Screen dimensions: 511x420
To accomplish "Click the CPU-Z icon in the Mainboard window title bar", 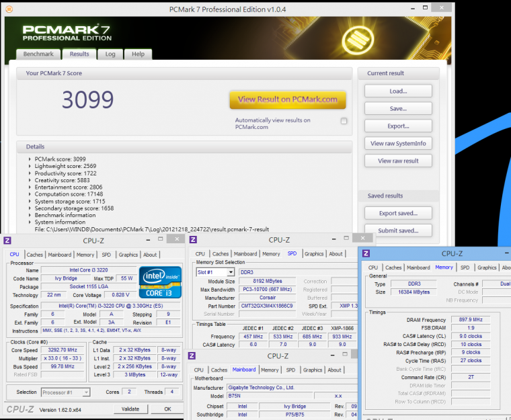I will [192, 355].
